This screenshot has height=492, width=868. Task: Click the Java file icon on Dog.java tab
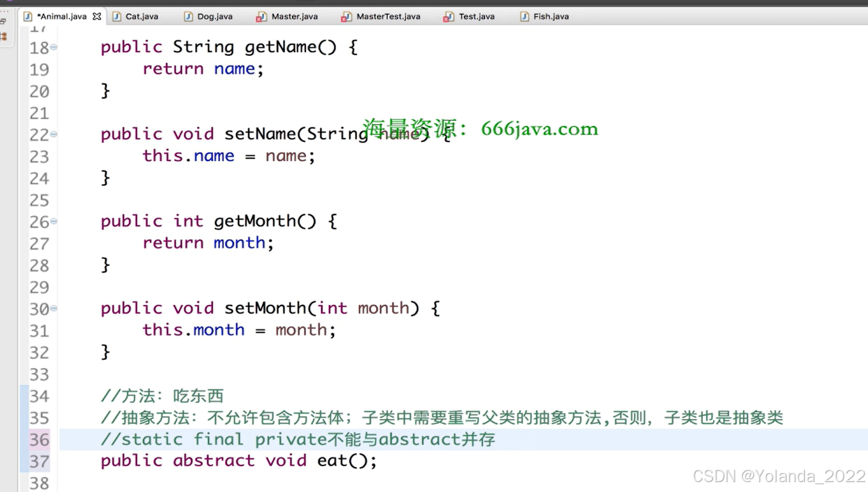click(x=188, y=17)
